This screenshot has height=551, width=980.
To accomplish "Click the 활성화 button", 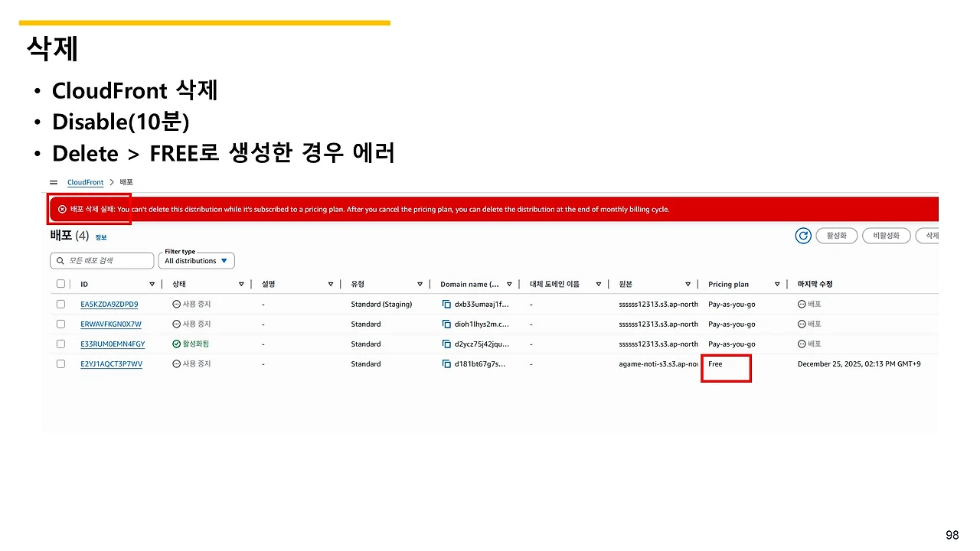I will pyautogui.click(x=836, y=236).
